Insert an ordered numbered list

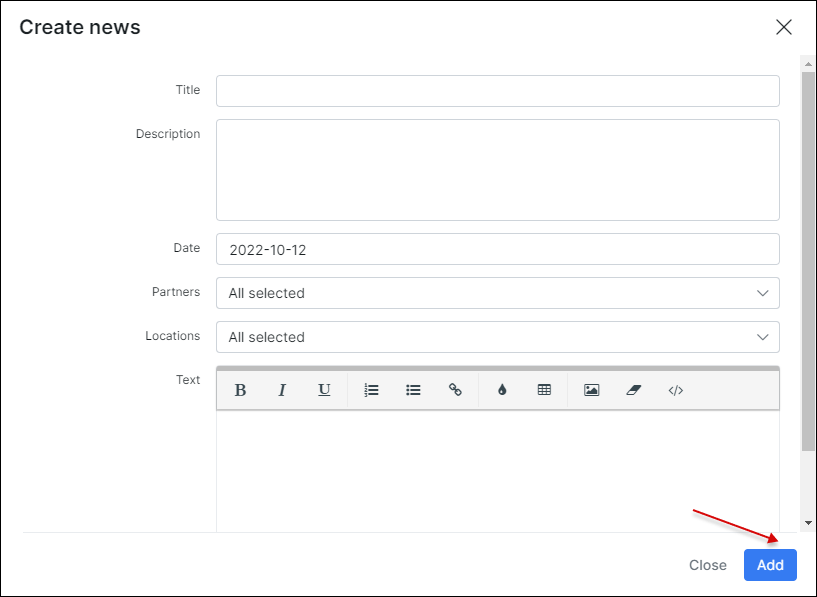(372, 390)
